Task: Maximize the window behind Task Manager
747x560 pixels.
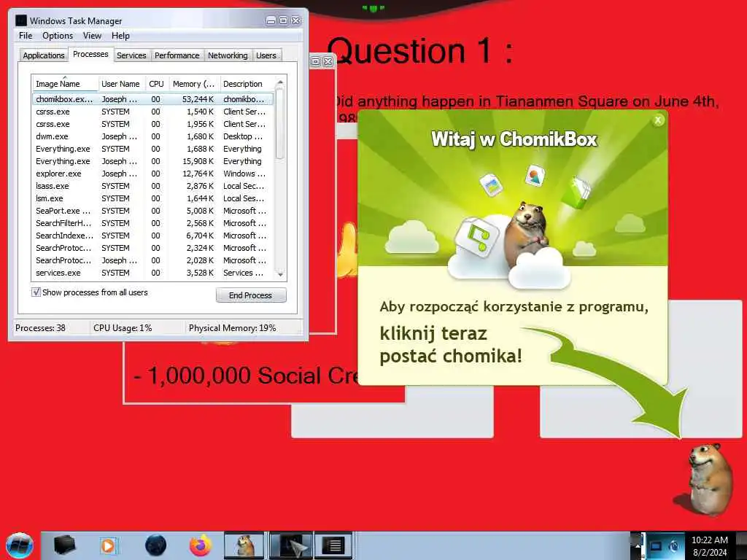Action: point(315,61)
